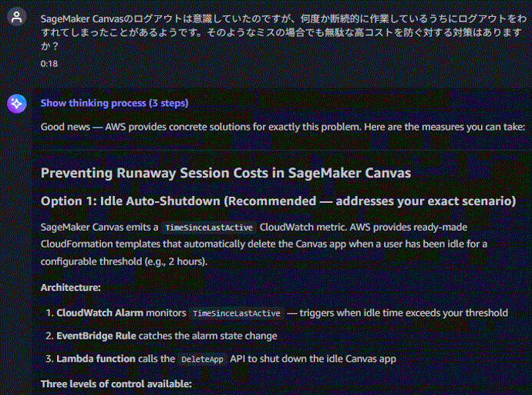This screenshot has width=532, height=395.
Task: Click the user avatar icon
Action: (17, 17)
